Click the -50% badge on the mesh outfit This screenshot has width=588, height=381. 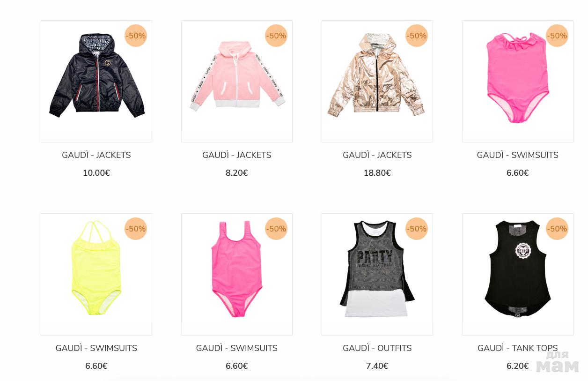417,229
